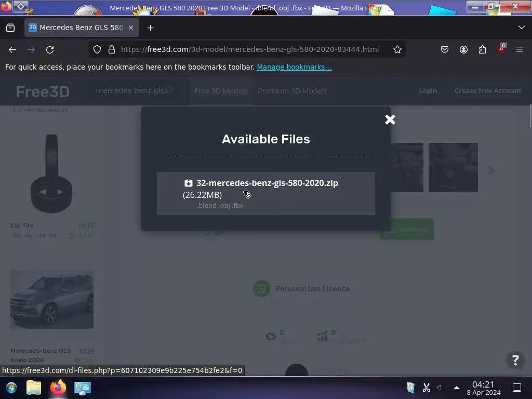Open Manage bookmarks link
The image size is (532, 399).
[x=294, y=67]
